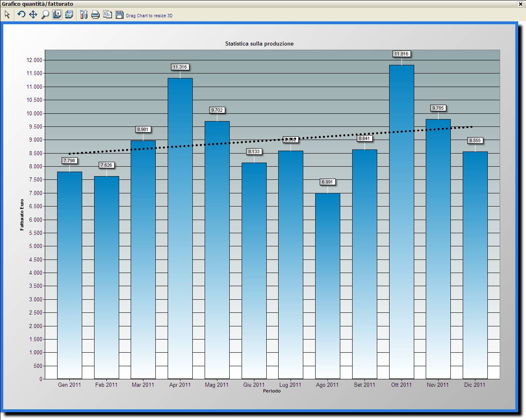Activate the rotate chart tool
Viewport: 526px width, 420px height.
[x=21, y=15]
